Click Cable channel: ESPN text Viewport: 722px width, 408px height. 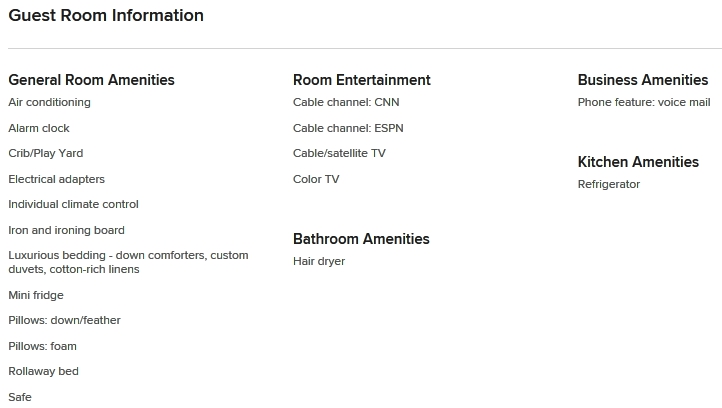coord(348,128)
